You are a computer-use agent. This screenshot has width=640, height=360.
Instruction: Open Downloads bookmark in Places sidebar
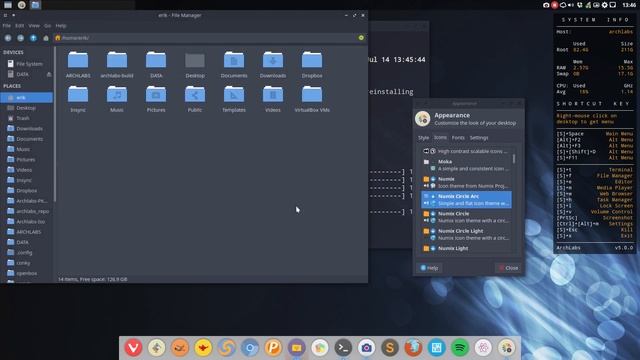pos(27,129)
